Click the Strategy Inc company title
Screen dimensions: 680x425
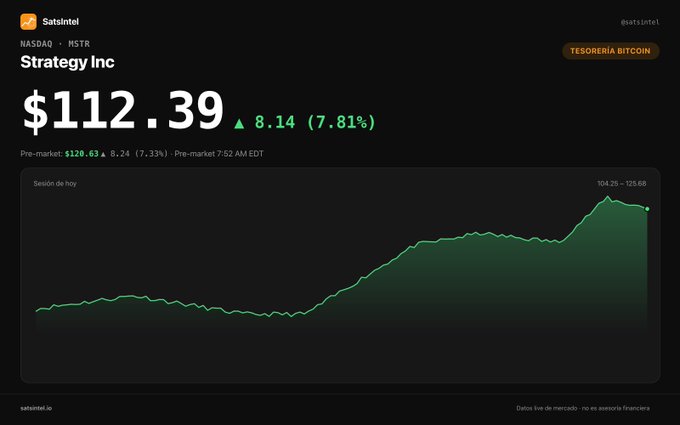point(67,62)
